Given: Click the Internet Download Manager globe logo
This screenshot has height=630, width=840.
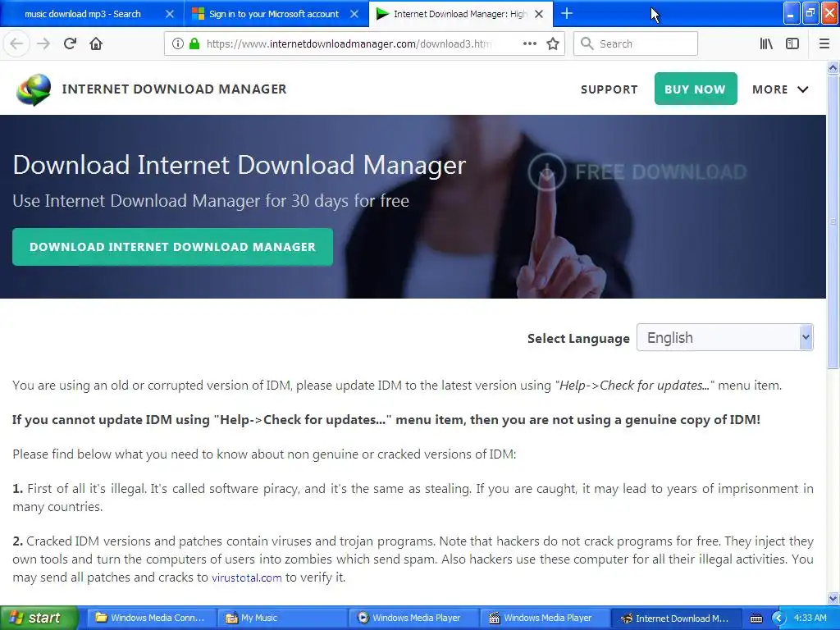Looking at the screenshot, I should (x=33, y=89).
